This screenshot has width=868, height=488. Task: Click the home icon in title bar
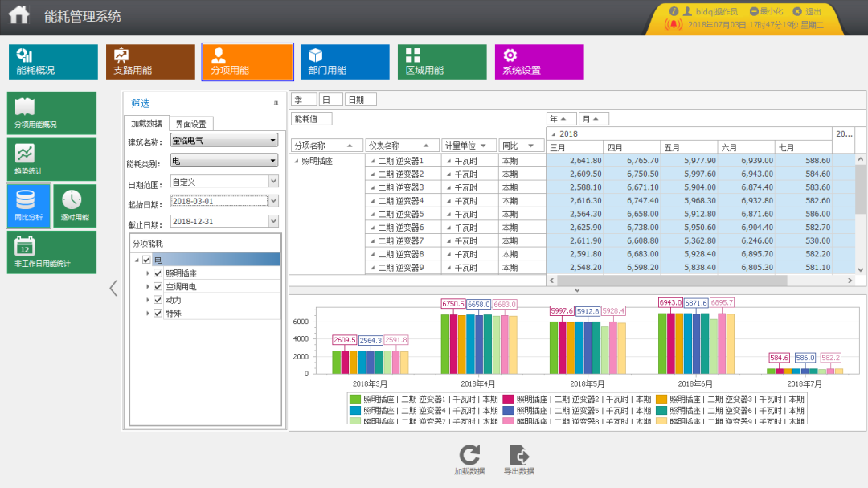[18, 15]
